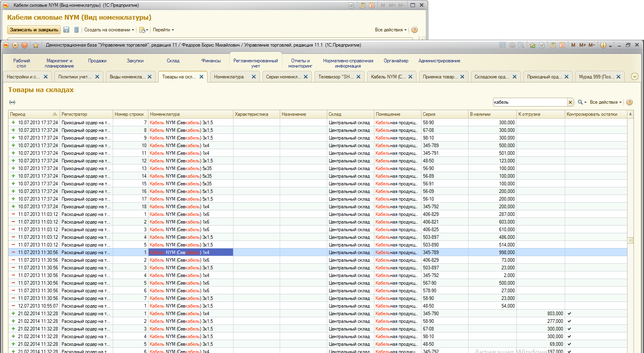Screen dimensions: 644x353
Task: Click the period cell 12.07.2013 10:55:07
Action: pos(34,306)
